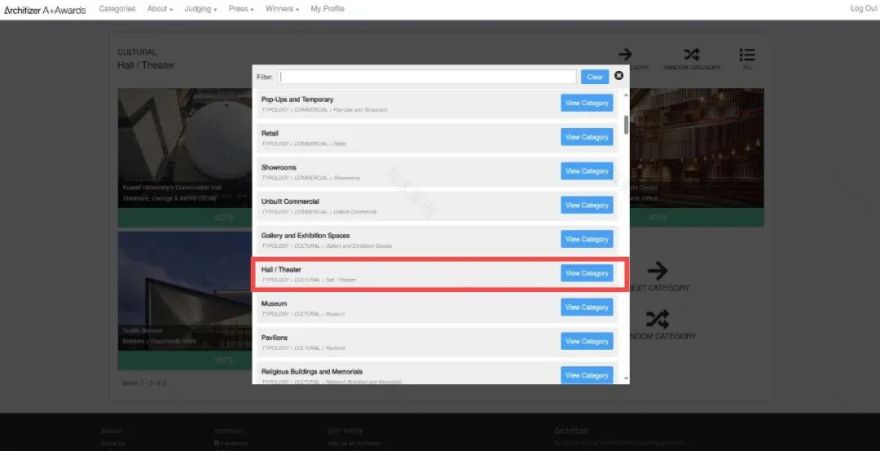Image resolution: width=880 pixels, height=451 pixels.
Task: Open the Categories menu item
Action: coord(117,9)
